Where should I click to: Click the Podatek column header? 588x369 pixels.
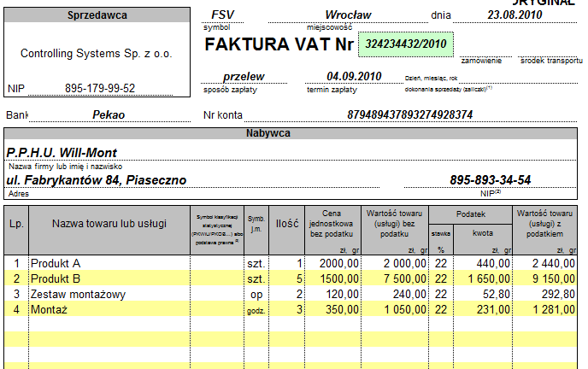click(471, 214)
